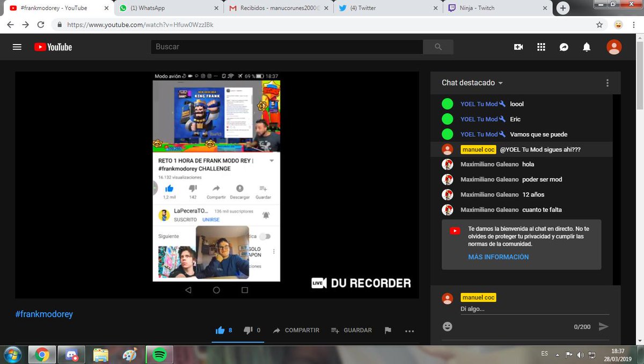This screenshot has height=364, width=644.
Task: Switch to the Gmail Recibidos tab
Action: point(278,8)
